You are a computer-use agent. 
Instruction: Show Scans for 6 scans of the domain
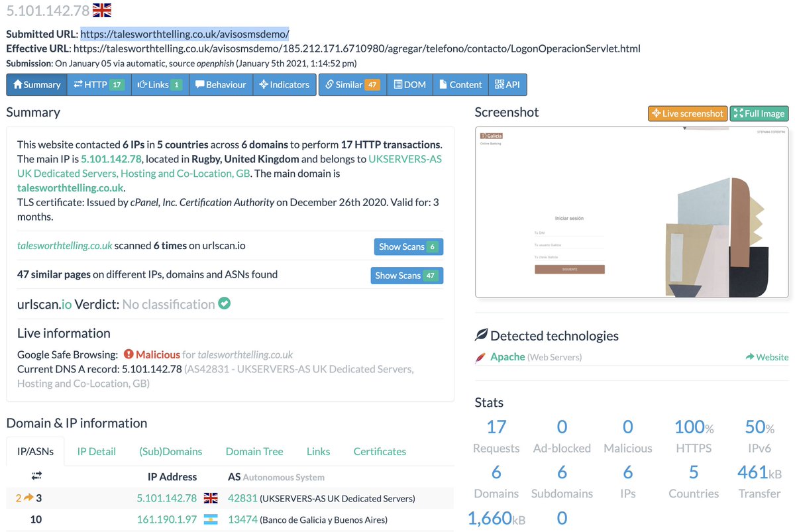pos(408,246)
